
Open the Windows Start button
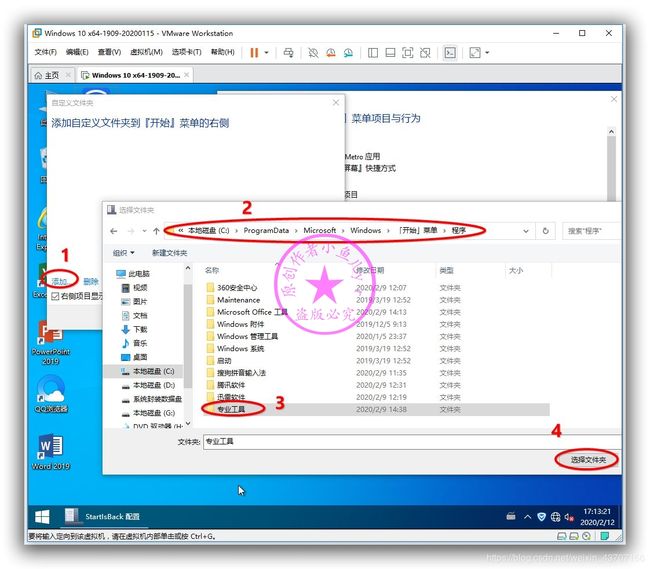tap(42, 517)
